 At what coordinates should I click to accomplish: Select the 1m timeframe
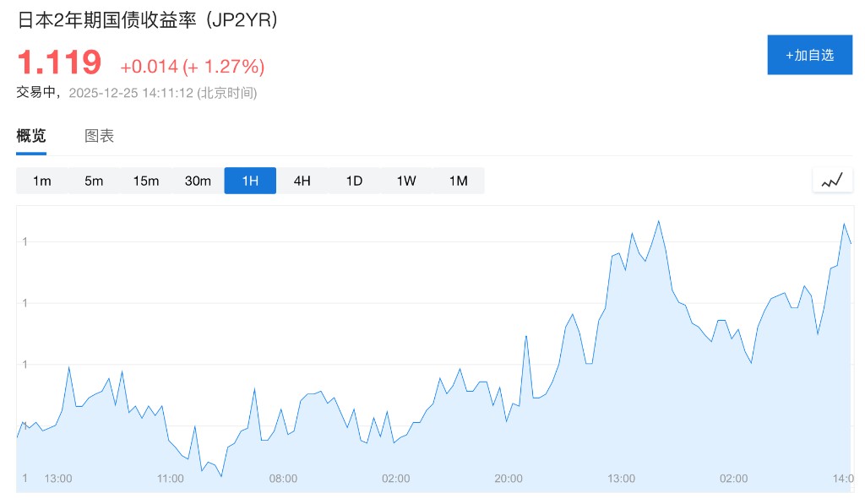[42, 181]
